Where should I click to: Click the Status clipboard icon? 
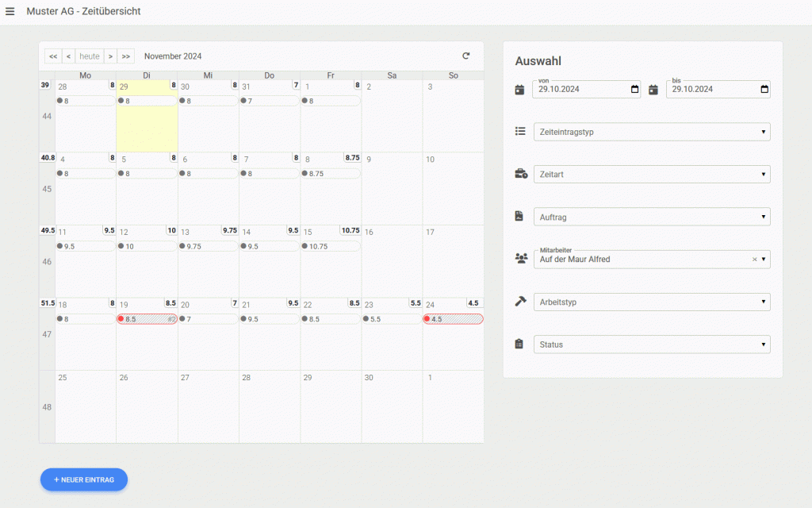pyautogui.click(x=519, y=344)
